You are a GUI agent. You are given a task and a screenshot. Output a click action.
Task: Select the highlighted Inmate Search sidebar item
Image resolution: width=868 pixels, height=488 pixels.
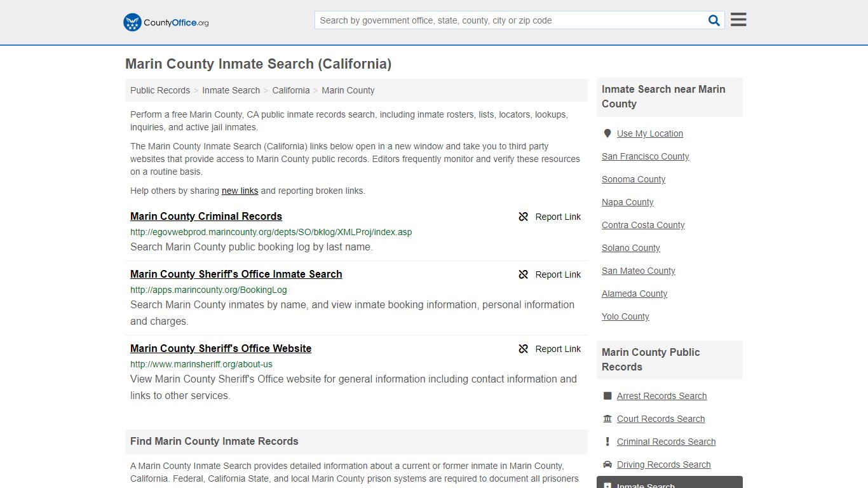point(670,482)
